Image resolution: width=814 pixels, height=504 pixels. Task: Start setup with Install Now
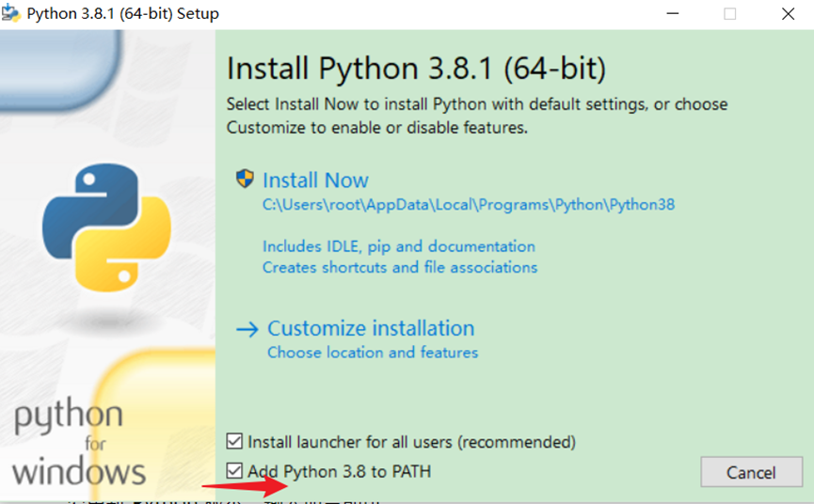click(x=315, y=181)
